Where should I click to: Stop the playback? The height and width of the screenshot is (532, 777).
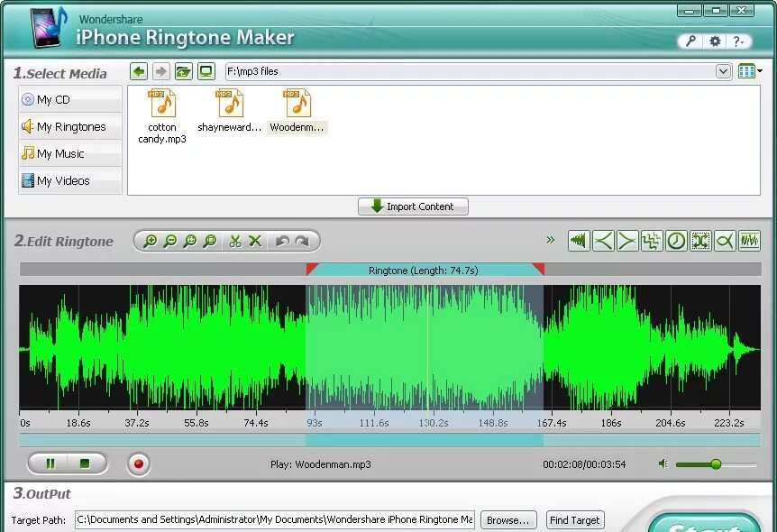(x=85, y=463)
